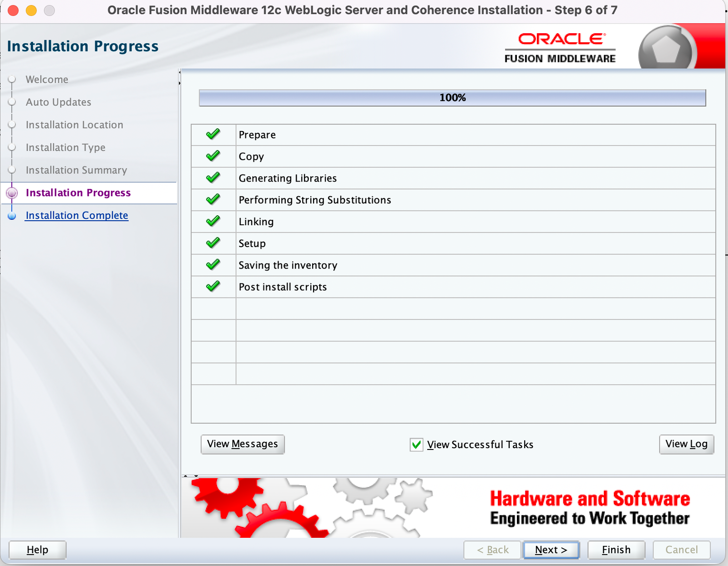Image resolution: width=728 pixels, height=566 pixels.
Task: Click the Installation Complete link
Action: [x=76, y=215]
